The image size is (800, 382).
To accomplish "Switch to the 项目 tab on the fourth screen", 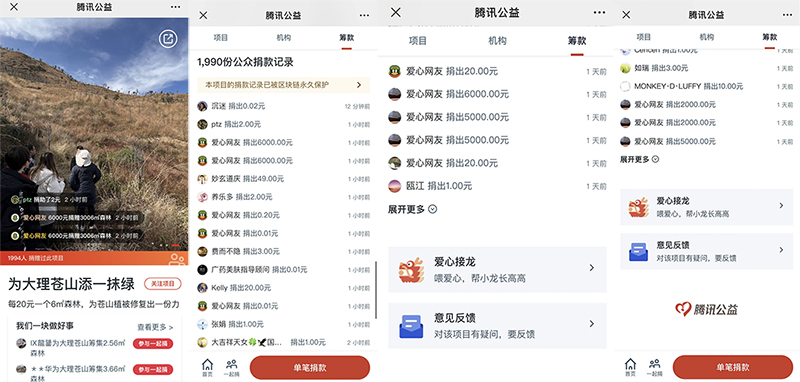I will pos(644,37).
